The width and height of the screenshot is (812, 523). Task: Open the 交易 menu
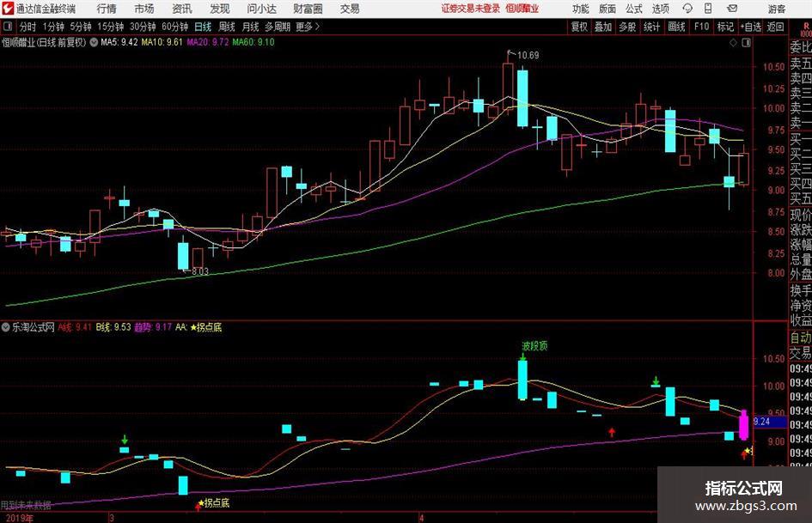[x=350, y=9]
